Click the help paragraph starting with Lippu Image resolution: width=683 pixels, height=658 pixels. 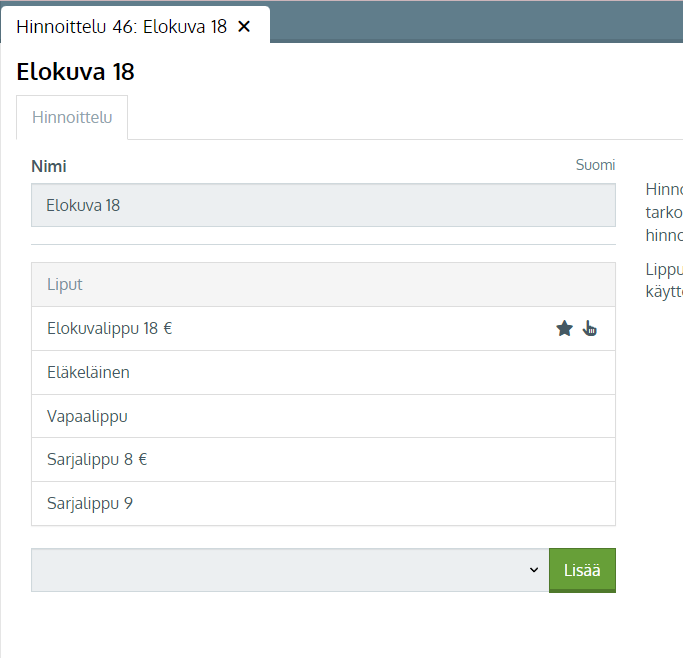664,280
